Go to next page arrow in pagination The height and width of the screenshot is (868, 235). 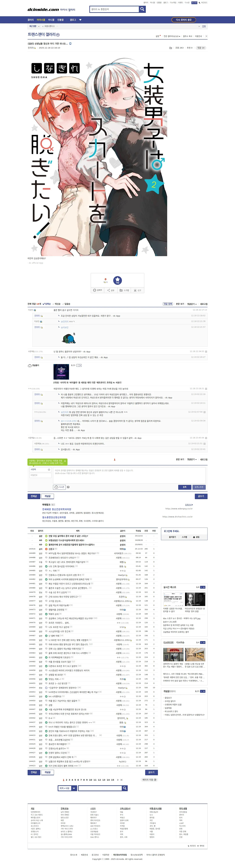(118, 780)
